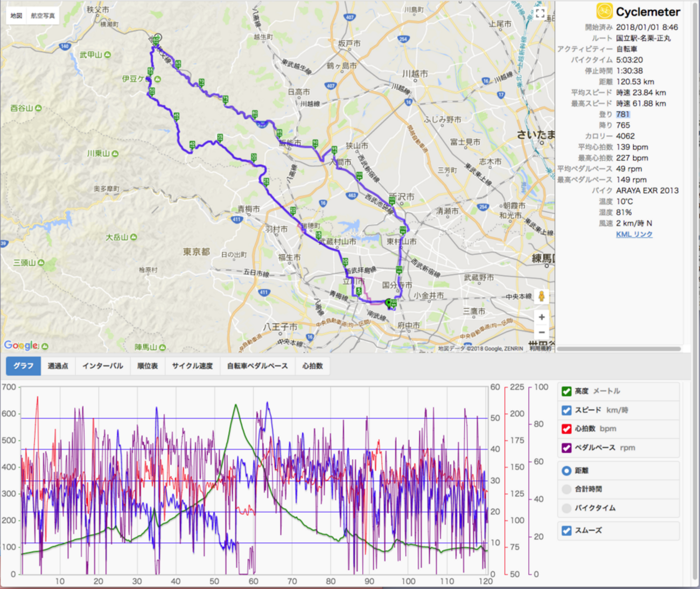Viewport: 700px width, 589px height.
Task: Switch to the 心拍数 tab
Action: click(x=312, y=366)
